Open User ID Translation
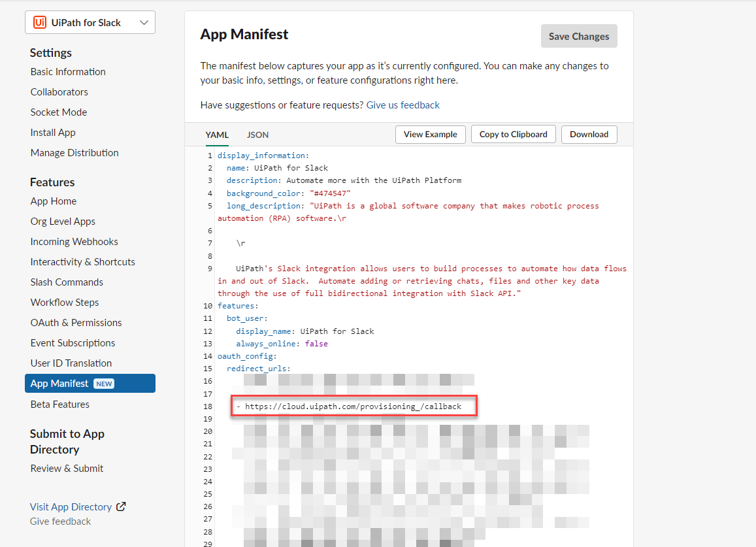The width and height of the screenshot is (756, 547). [x=71, y=363]
